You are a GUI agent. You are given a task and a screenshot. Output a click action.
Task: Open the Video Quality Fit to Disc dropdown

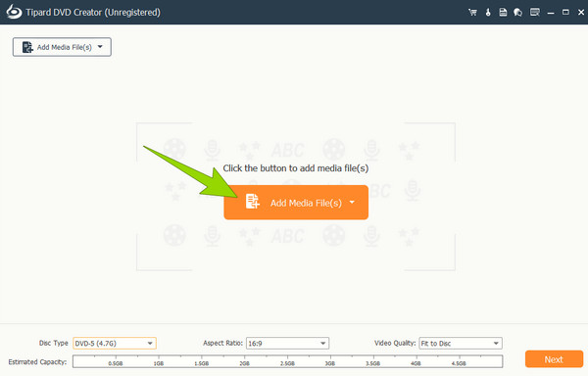coord(461,343)
